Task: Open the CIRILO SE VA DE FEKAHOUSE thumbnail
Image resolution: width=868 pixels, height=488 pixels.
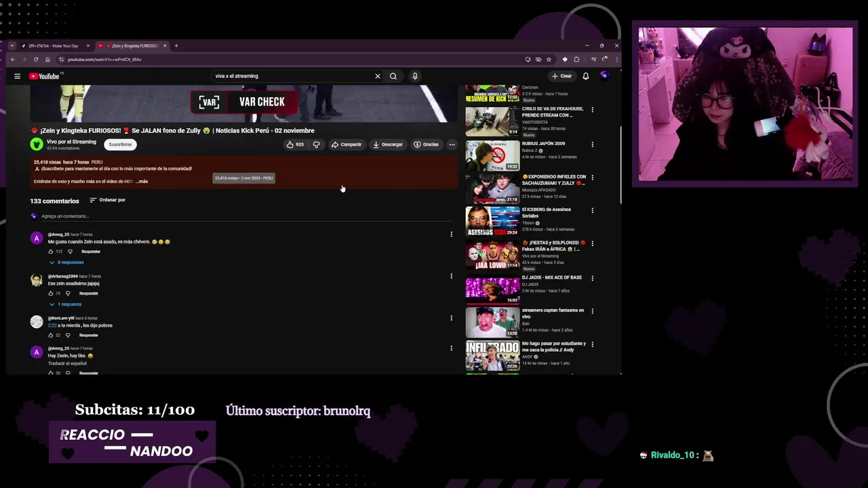Action: point(492,121)
